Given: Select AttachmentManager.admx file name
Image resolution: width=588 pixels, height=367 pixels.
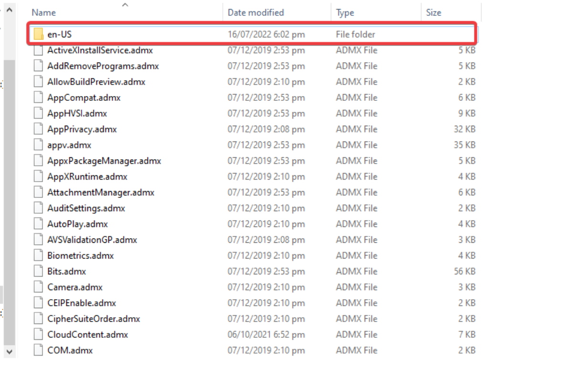Looking at the screenshot, I should point(101,192).
